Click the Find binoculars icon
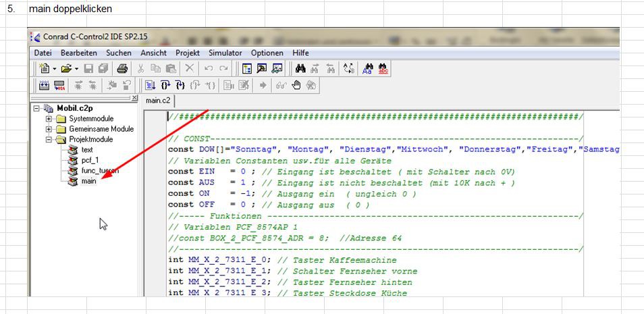644x314 pixels. 300,69
